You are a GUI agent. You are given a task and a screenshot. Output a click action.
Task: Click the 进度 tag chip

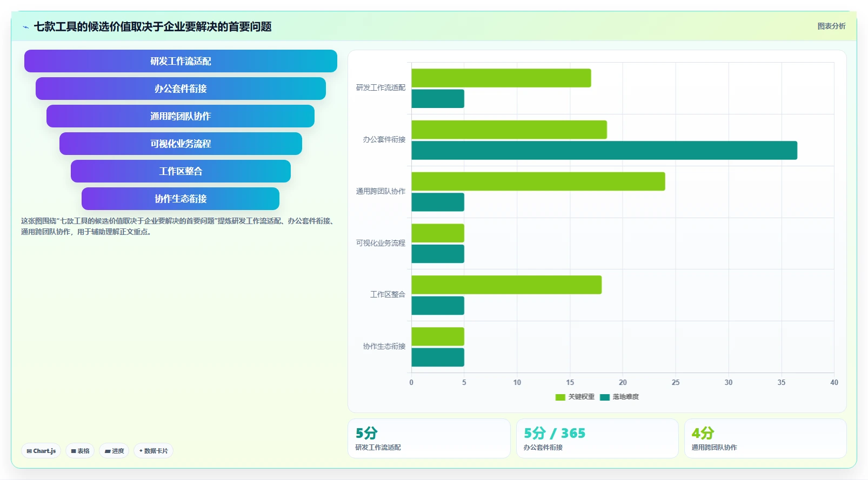pyautogui.click(x=114, y=451)
